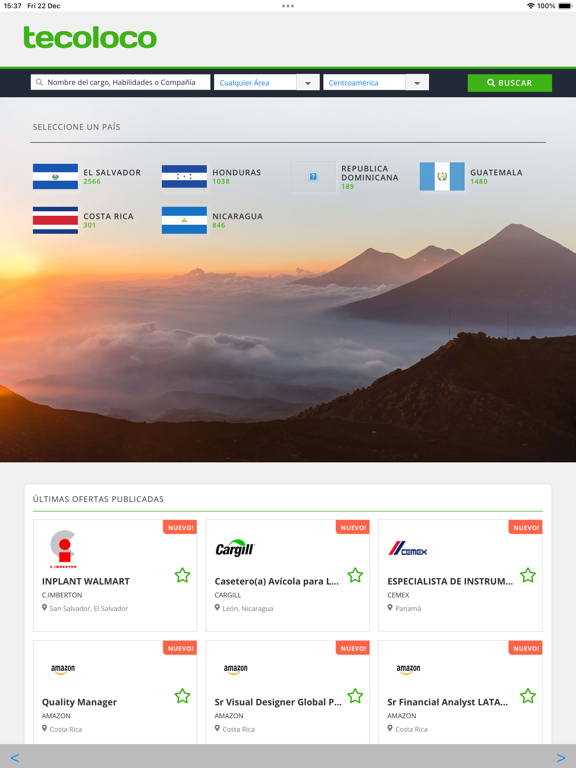Open the Sr Visual Designer Global P... job
This screenshot has width=576, height=768.
tap(278, 702)
